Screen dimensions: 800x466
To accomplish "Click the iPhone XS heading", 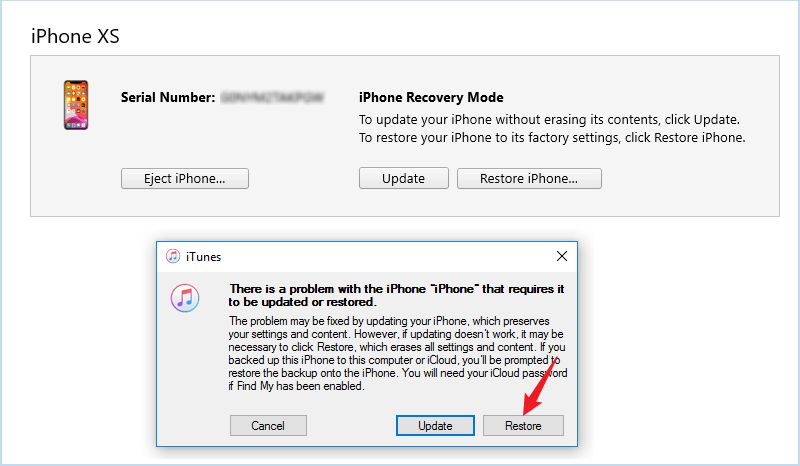I will pyautogui.click(x=75, y=36).
